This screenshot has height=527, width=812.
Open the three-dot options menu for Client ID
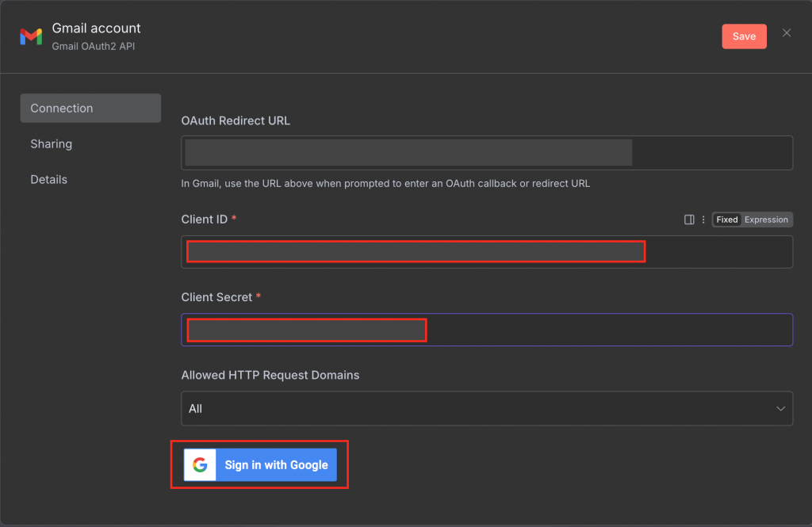tap(703, 220)
